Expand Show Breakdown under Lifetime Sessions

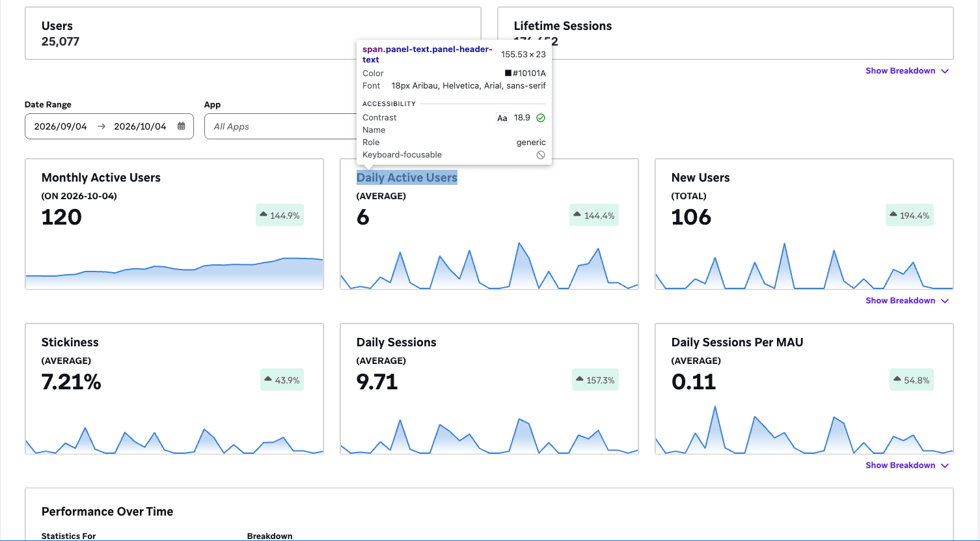907,71
